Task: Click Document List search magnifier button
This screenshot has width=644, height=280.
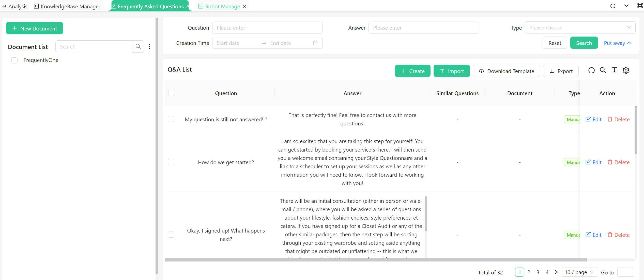Action: pos(138,46)
